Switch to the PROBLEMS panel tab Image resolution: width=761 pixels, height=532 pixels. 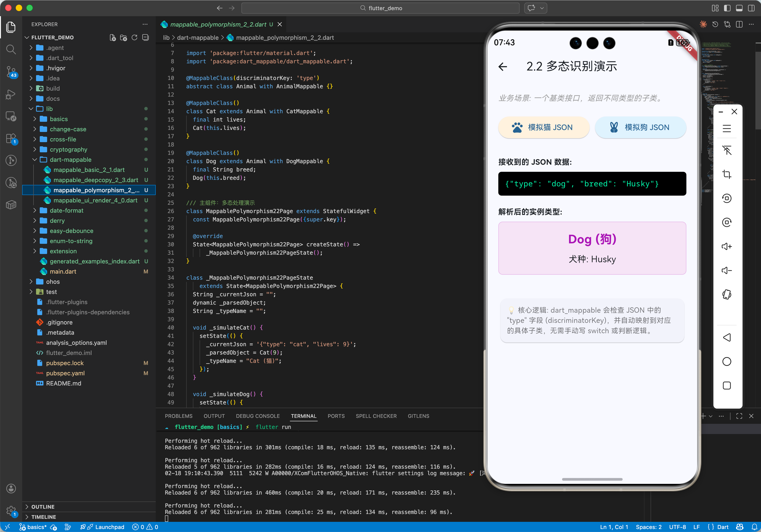click(x=179, y=416)
